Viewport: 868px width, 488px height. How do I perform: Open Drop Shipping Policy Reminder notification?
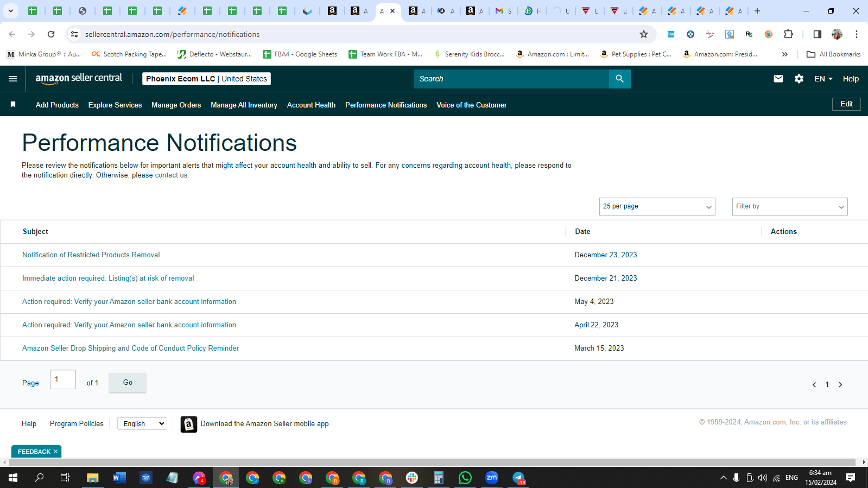pos(130,348)
